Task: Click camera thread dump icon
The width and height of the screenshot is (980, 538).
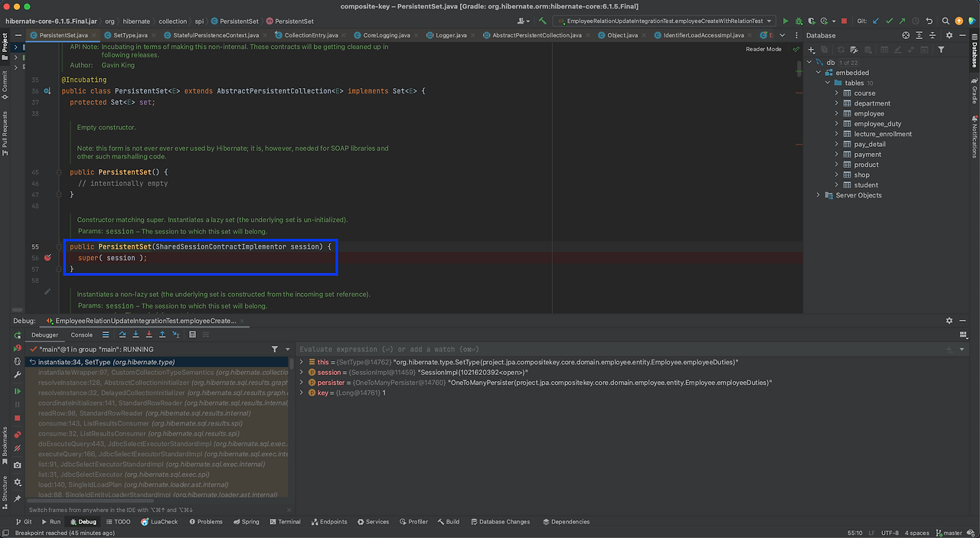Action: tap(18, 465)
